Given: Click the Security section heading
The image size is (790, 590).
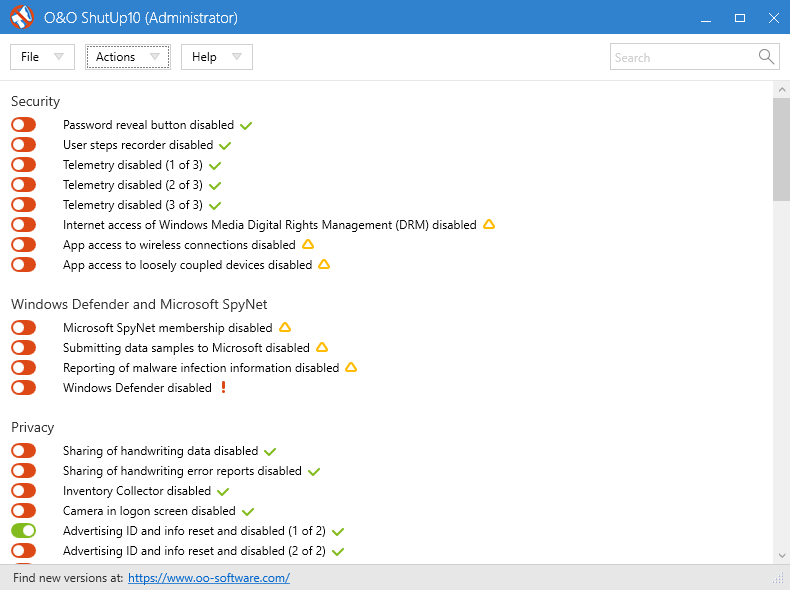Looking at the screenshot, I should [36, 101].
